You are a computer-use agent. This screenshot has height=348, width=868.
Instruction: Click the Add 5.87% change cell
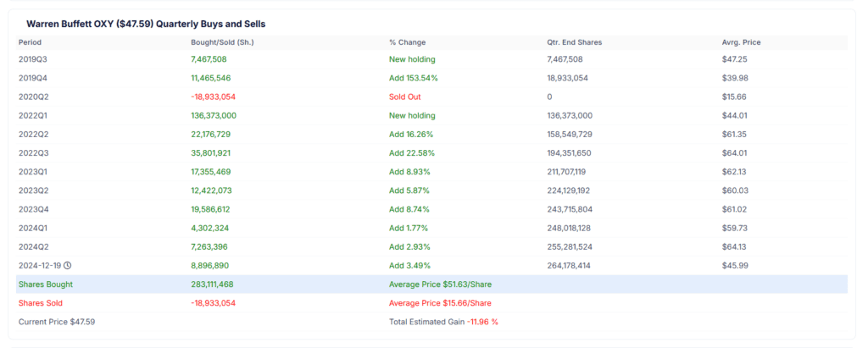coord(409,191)
